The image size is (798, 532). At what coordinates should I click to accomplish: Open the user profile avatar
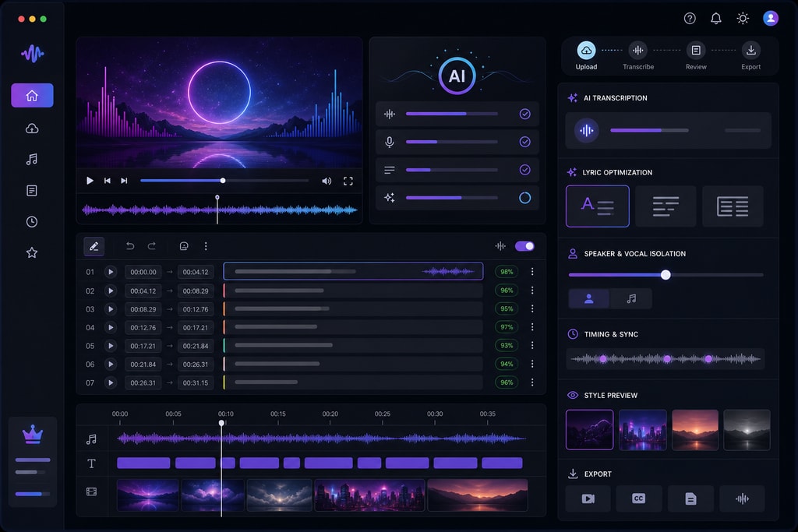(771, 19)
